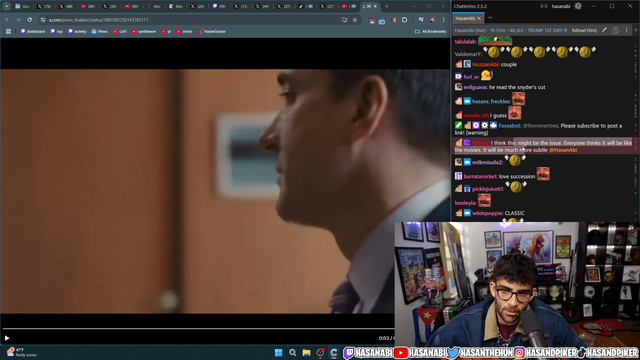Open the synthwave bookmark
The image size is (640, 360).
tap(144, 31)
